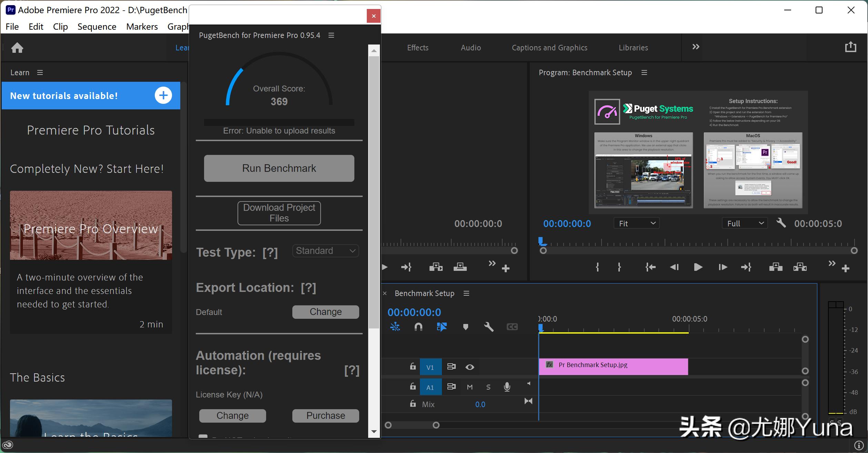
Task: Toggle Snap in Timeline magnet icon
Action: [418, 327]
